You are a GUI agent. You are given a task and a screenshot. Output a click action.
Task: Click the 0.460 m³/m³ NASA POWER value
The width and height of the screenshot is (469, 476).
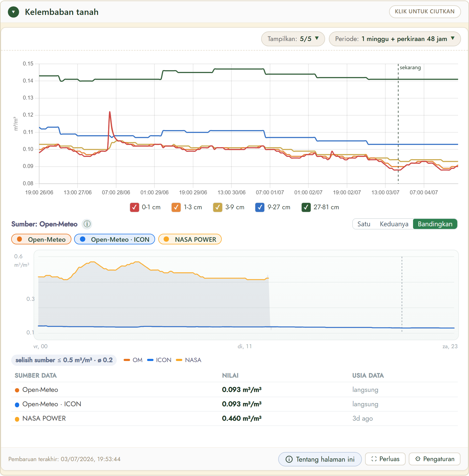coord(242,418)
